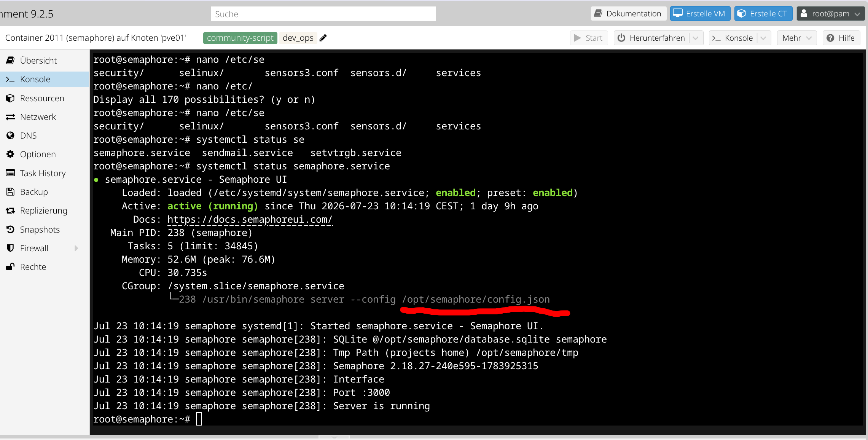Switch to the Netzwerk tab

tap(45, 117)
